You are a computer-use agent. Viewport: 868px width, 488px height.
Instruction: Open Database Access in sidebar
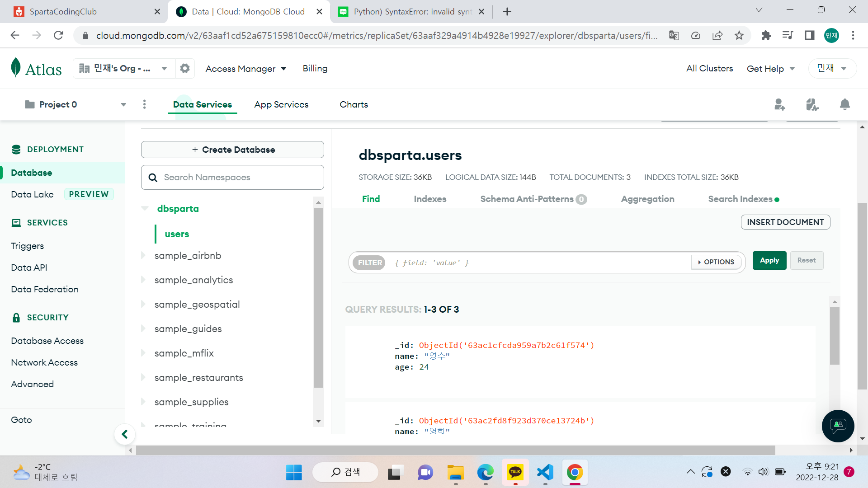point(47,341)
